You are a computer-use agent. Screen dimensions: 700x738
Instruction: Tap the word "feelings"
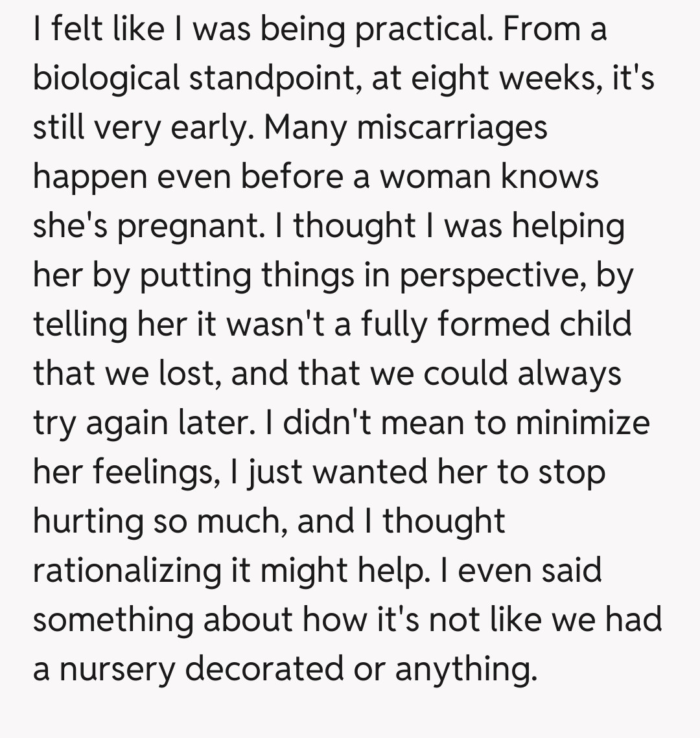(150, 472)
